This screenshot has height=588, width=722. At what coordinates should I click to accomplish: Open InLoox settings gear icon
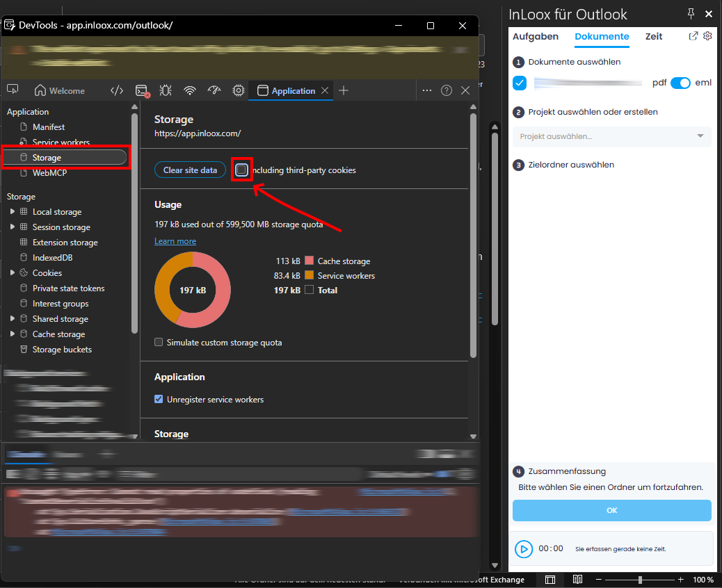707,36
